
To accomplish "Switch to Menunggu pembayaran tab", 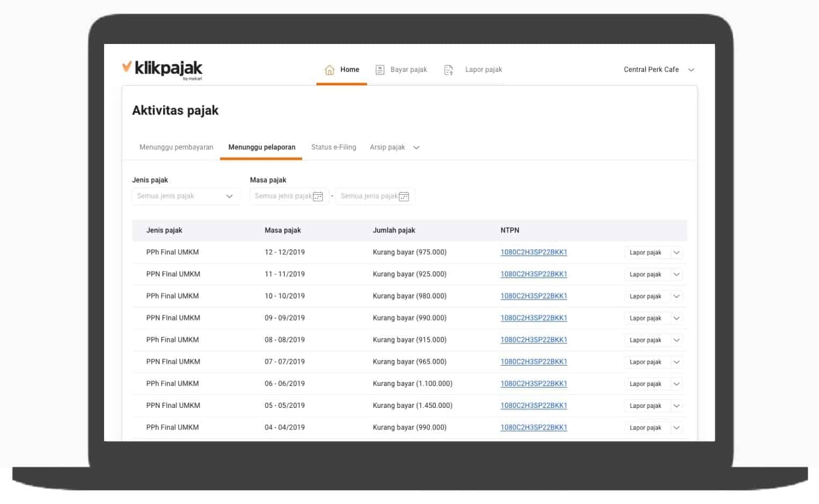I will pos(176,147).
